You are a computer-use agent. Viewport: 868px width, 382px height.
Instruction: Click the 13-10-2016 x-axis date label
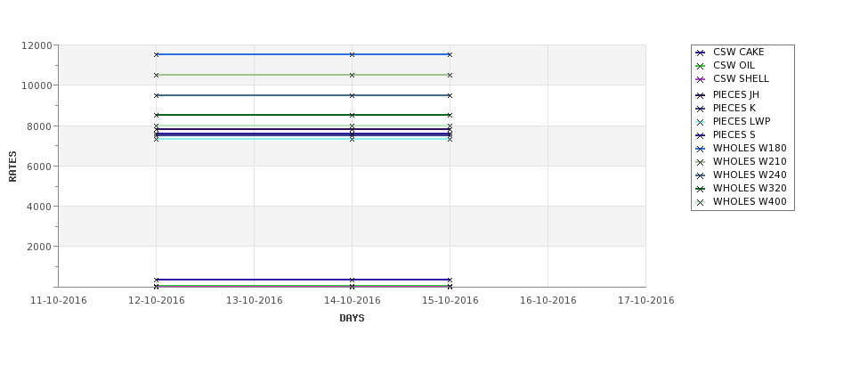click(254, 301)
